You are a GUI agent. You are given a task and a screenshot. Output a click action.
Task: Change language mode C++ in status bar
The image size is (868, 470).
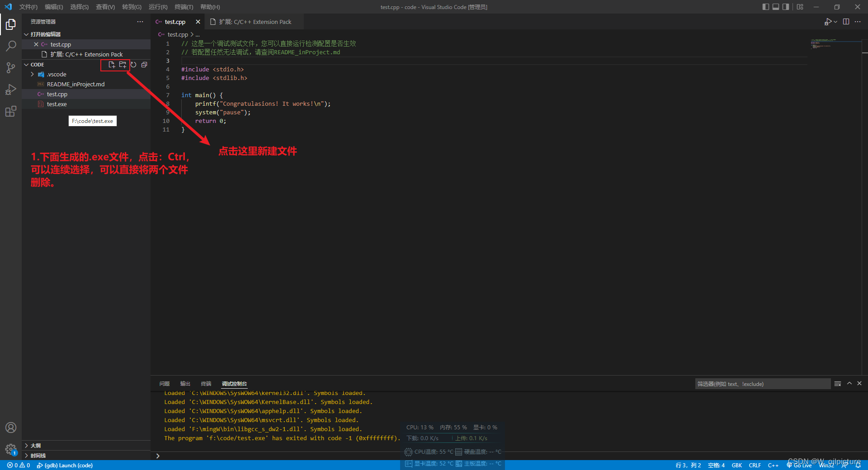[x=773, y=465]
